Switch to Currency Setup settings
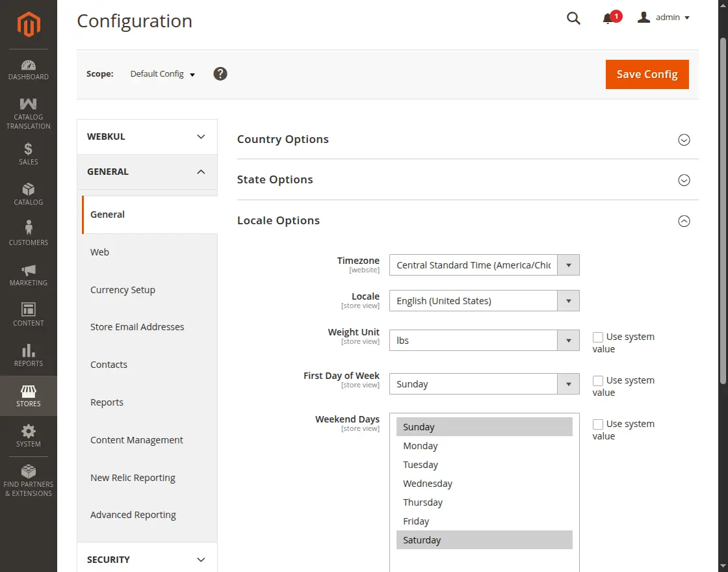This screenshot has width=728, height=572. click(x=122, y=289)
